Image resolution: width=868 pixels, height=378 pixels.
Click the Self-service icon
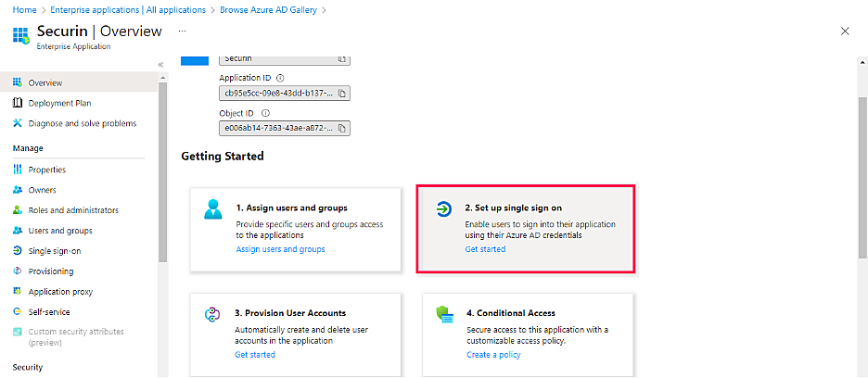[17, 311]
